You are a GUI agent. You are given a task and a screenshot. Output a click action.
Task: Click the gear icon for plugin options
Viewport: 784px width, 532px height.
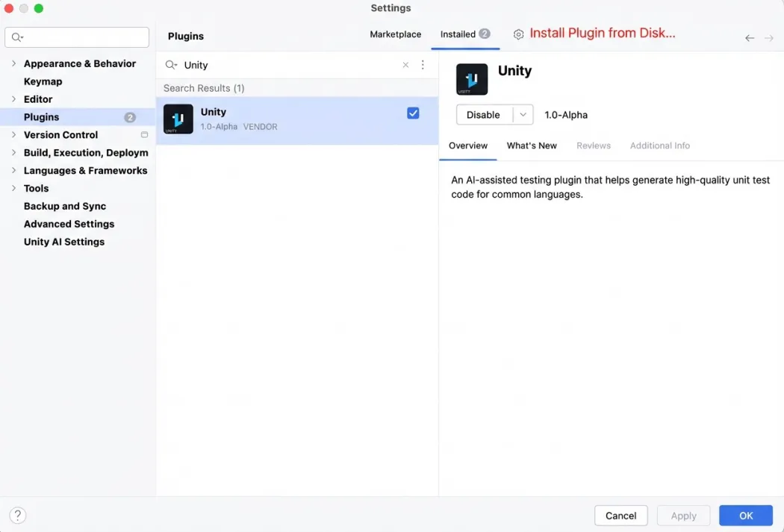pos(518,34)
